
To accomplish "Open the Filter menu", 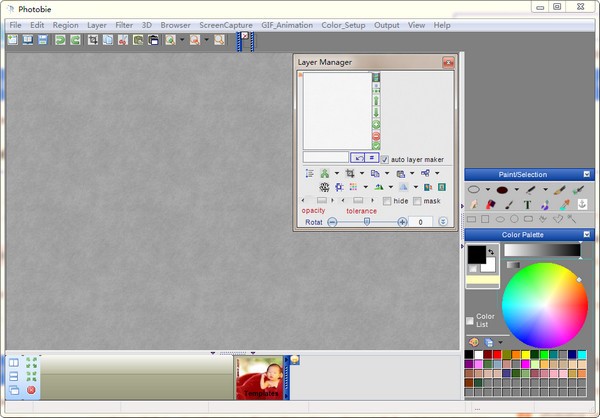I will point(124,25).
